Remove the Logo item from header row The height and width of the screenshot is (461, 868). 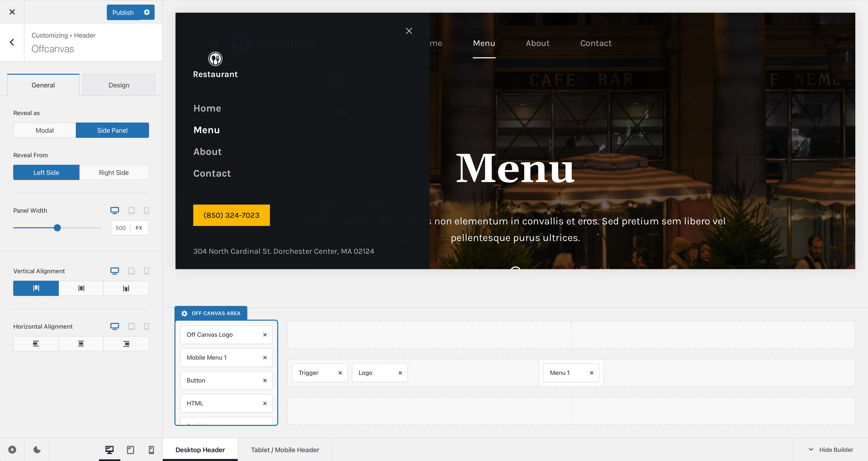[400, 373]
